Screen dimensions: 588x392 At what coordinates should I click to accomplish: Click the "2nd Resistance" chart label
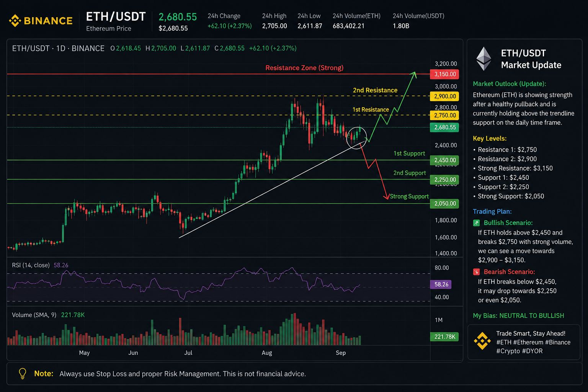375,90
